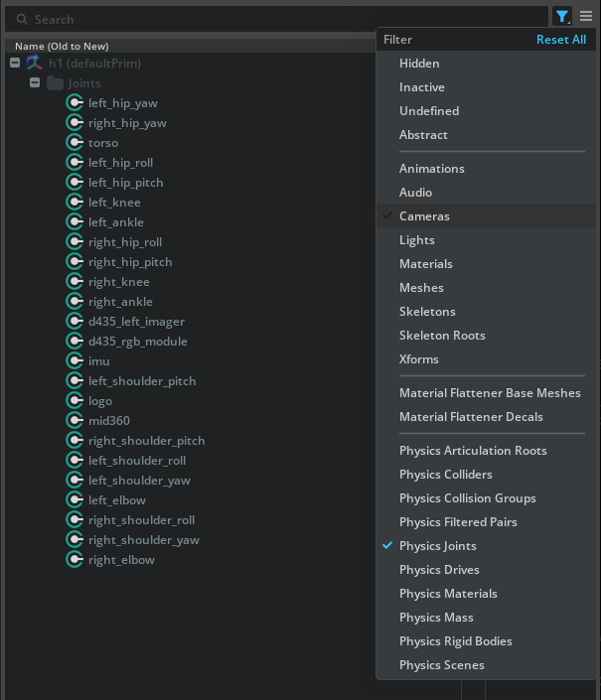Image resolution: width=601 pixels, height=700 pixels.
Task: Click the filter funnel icon
Action: (562, 17)
